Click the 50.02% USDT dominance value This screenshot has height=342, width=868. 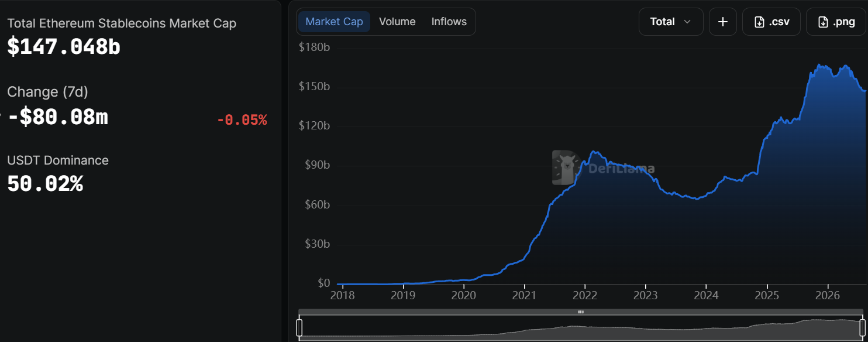(x=45, y=184)
